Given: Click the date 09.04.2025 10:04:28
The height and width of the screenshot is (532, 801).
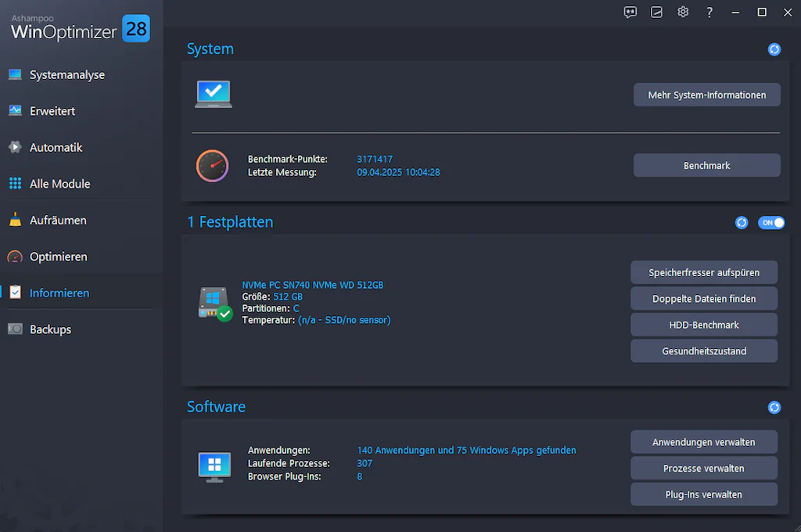Looking at the screenshot, I should click(x=398, y=172).
